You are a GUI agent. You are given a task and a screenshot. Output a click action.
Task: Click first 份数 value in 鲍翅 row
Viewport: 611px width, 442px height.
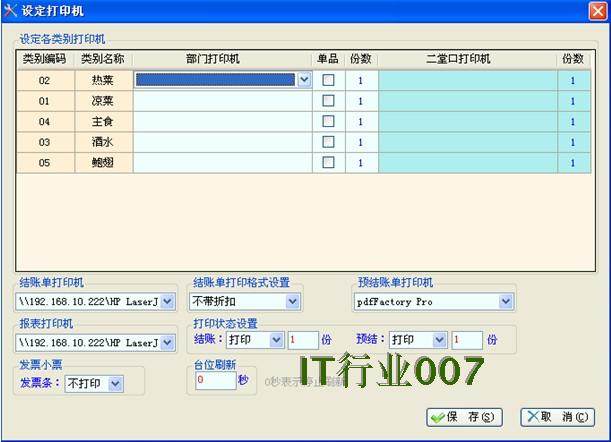[361, 163]
